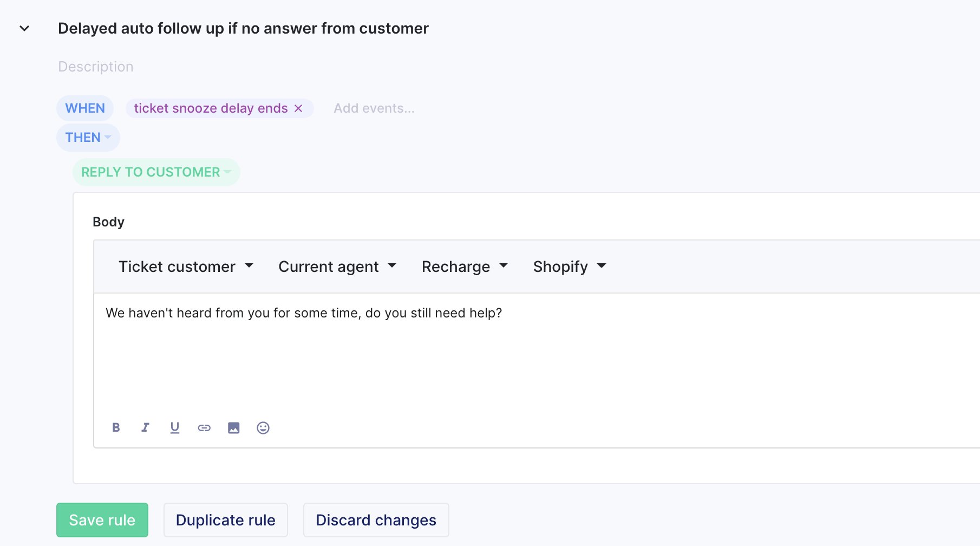Click the Save rule button
The image size is (980, 546).
102,520
